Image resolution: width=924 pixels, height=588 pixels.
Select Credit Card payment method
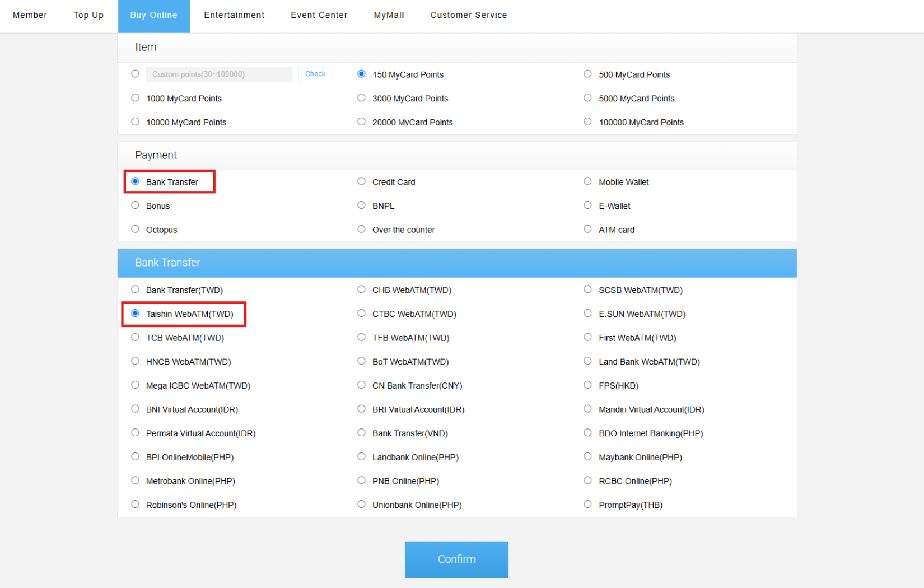pos(361,181)
